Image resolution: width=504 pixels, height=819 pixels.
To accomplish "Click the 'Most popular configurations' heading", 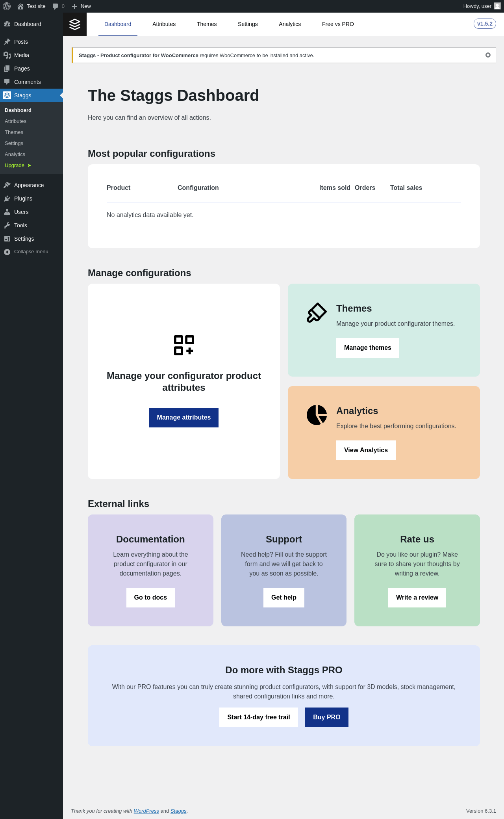I will click(x=152, y=154).
